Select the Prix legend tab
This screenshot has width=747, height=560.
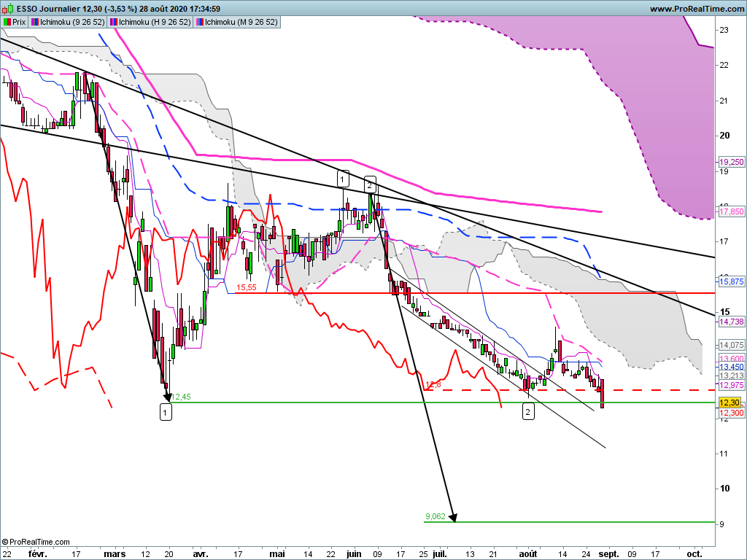click(x=15, y=22)
